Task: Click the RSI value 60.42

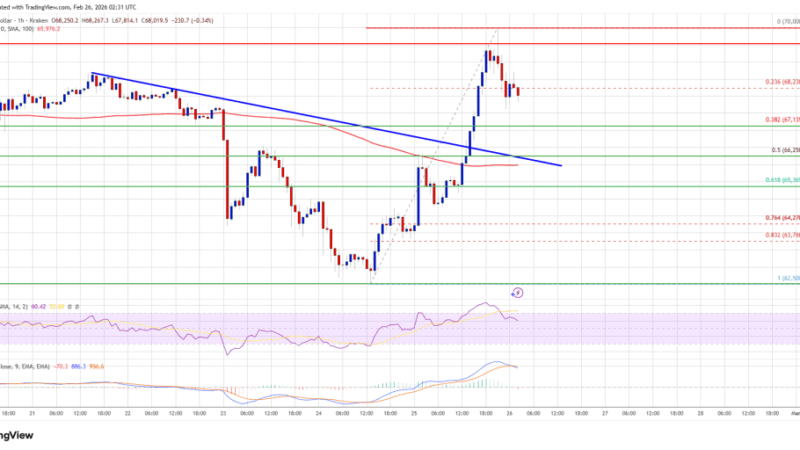Action: tap(38, 307)
